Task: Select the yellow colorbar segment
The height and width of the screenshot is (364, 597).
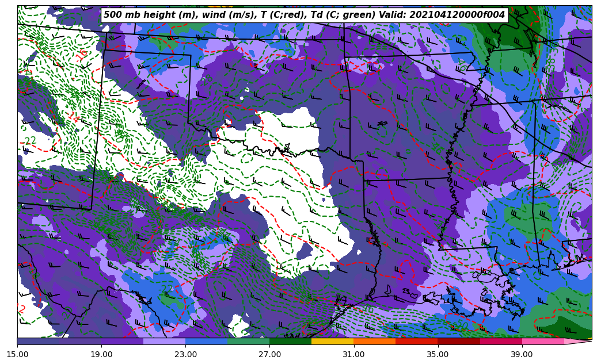Action: [x=332, y=341]
